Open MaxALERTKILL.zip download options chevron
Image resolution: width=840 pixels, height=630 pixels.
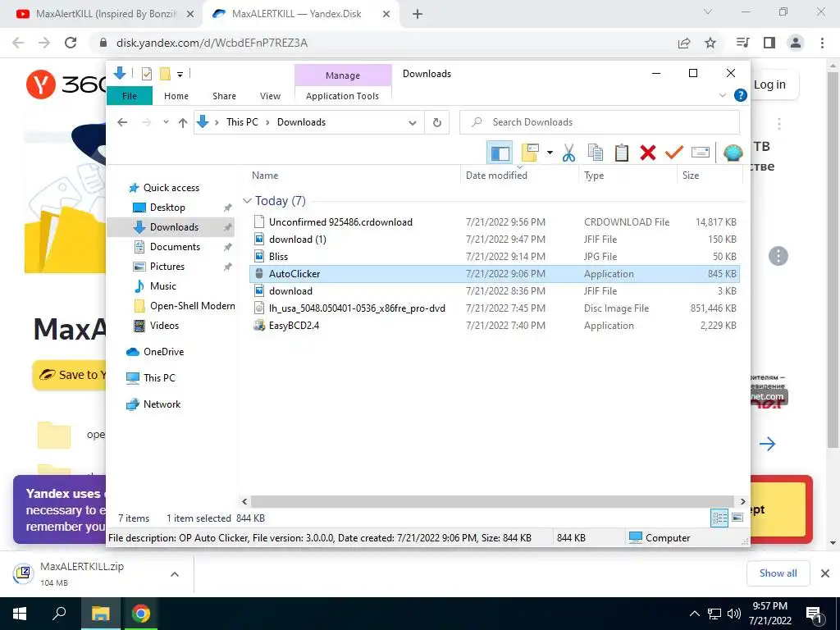click(x=175, y=574)
